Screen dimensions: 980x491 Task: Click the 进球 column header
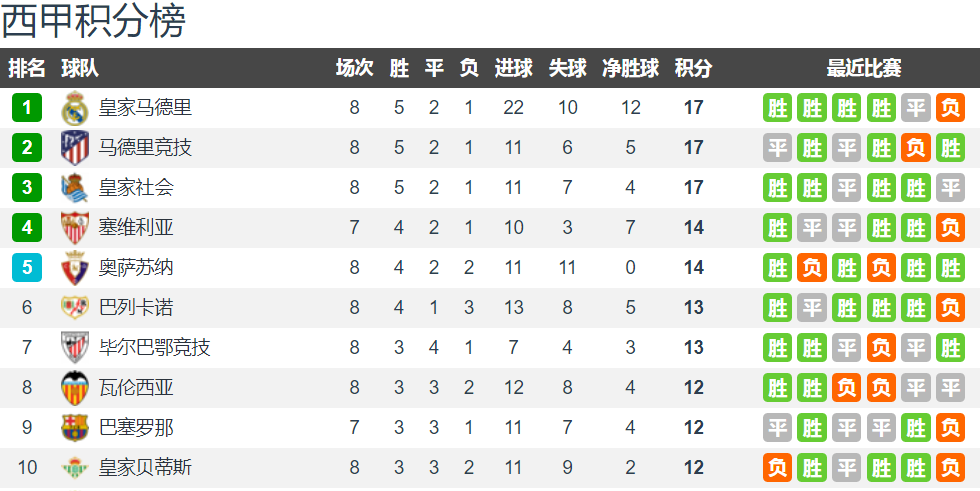pos(513,68)
